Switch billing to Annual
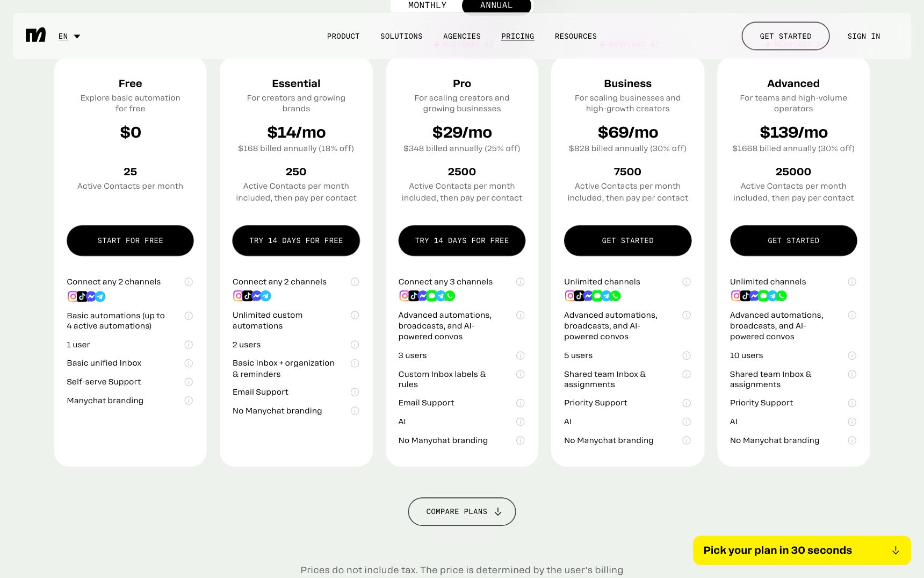The height and width of the screenshot is (578, 924). pyautogui.click(x=496, y=5)
